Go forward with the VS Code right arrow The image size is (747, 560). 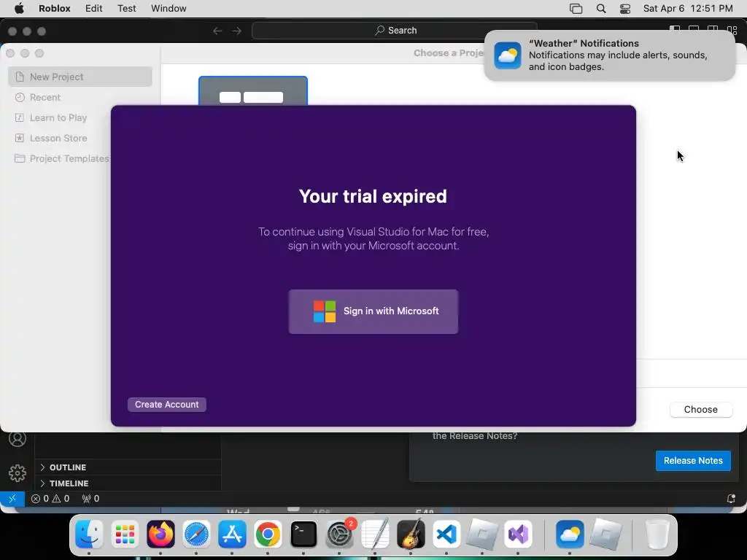[237, 31]
